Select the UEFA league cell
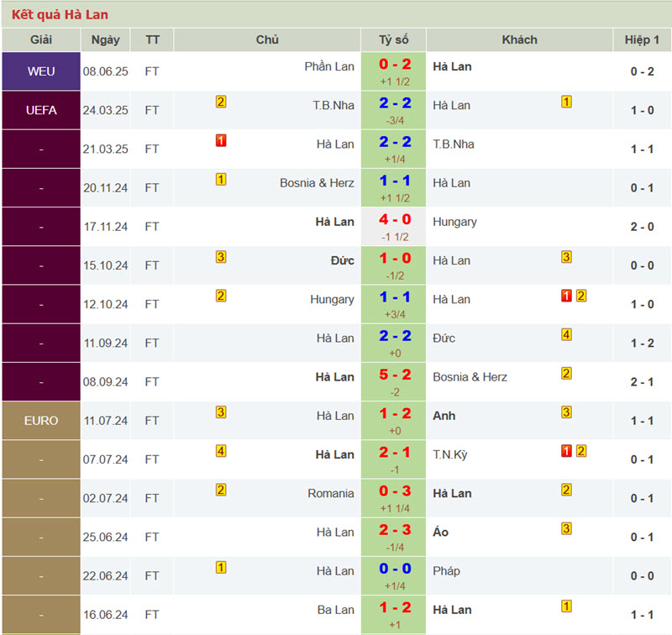 [x=41, y=110]
